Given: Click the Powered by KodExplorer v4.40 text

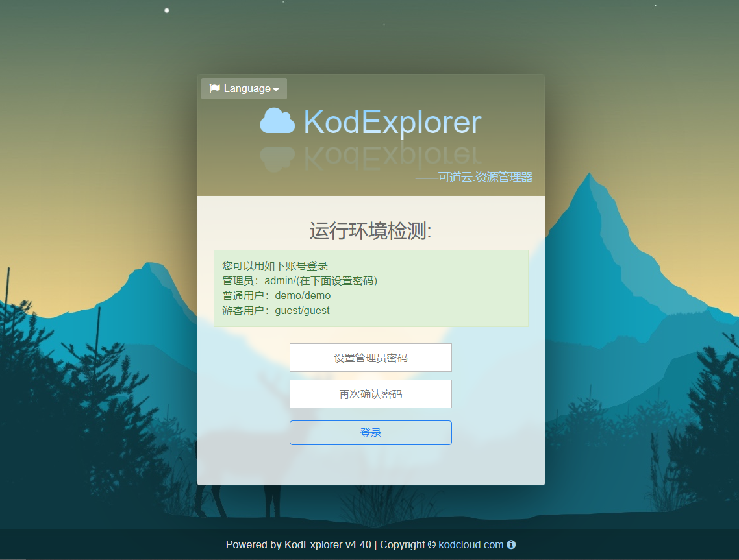Looking at the screenshot, I should [298, 544].
